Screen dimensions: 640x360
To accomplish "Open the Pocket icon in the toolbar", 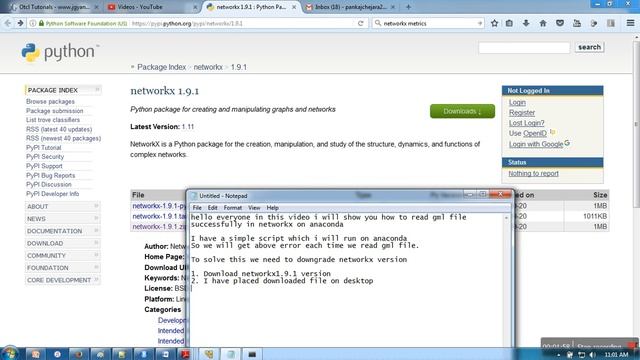I will pyautogui.click(x=560, y=23).
